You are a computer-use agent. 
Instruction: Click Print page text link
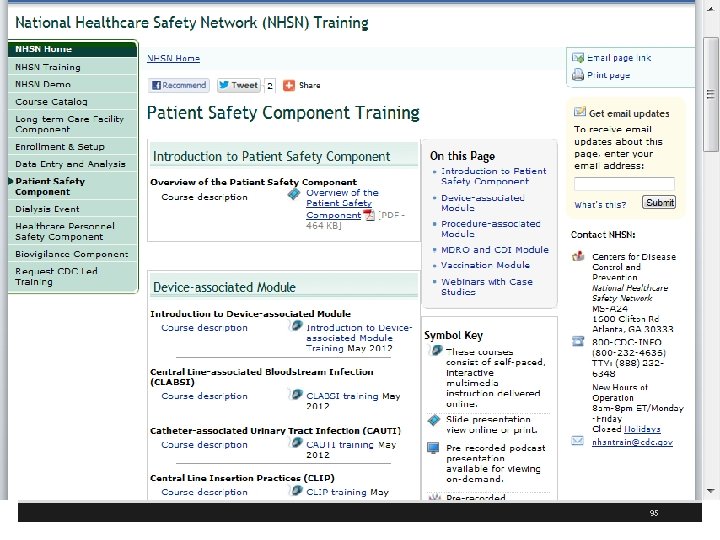pyautogui.click(x=608, y=75)
